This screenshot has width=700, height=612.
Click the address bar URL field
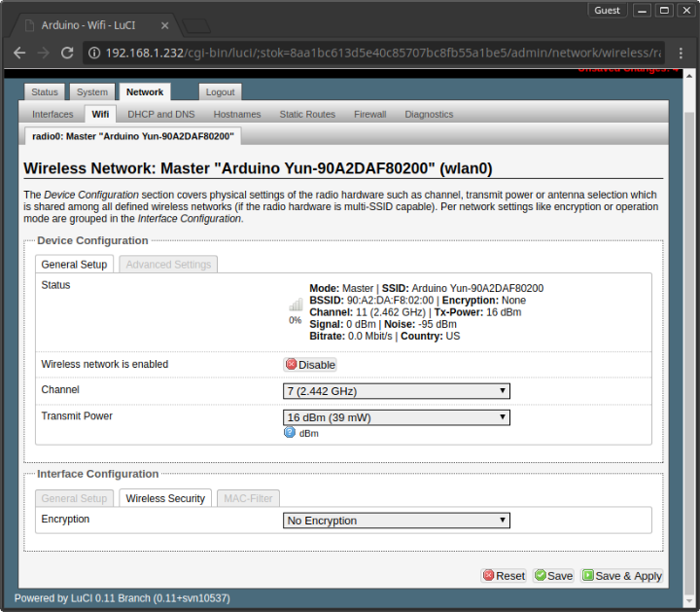(374, 54)
